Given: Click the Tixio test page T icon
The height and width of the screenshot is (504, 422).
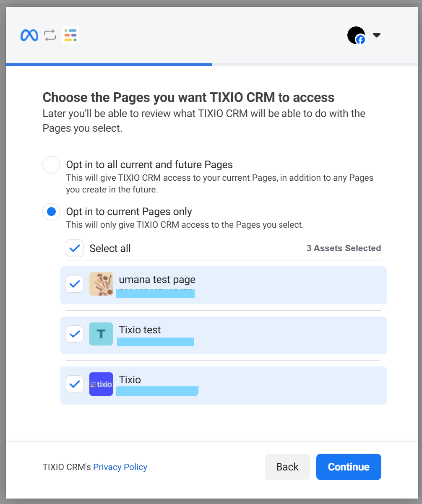Looking at the screenshot, I should (101, 334).
